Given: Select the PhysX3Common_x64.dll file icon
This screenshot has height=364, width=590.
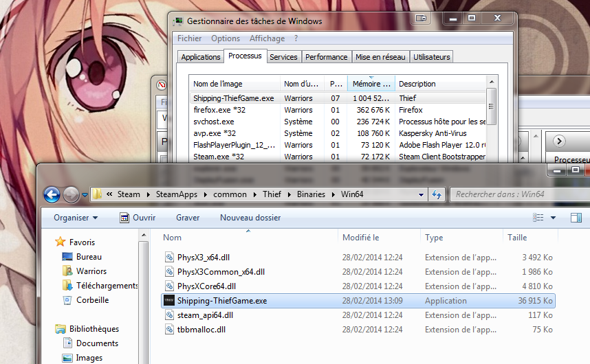Looking at the screenshot, I should coord(169,271).
